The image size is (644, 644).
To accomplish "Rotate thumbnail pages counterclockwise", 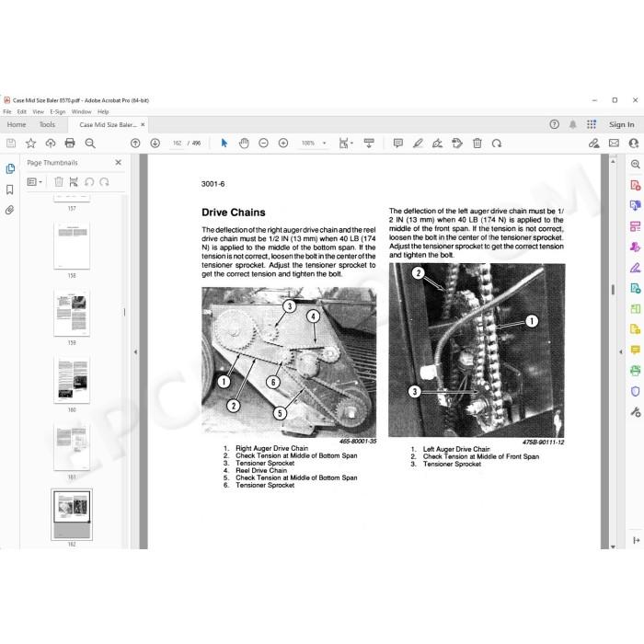I will tap(89, 181).
